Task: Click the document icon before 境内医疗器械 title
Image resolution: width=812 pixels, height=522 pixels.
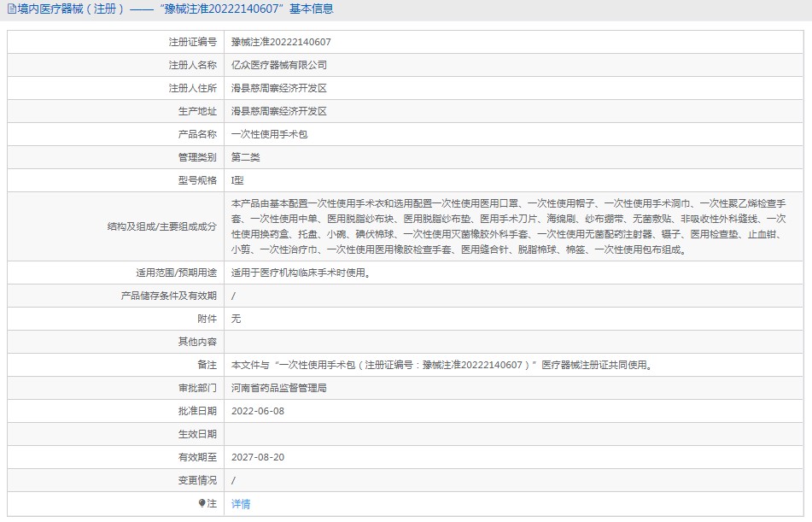Action: click(11, 9)
